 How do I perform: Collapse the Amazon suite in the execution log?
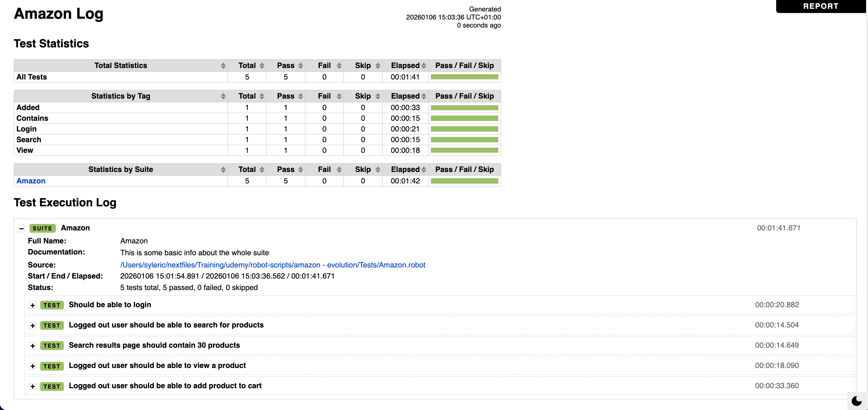pos(21,228)
